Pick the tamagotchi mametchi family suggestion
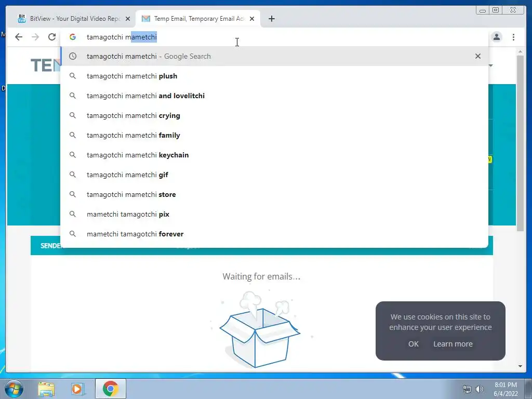The width and height of the screenshot is (532, 399). (x=274, y=135)
